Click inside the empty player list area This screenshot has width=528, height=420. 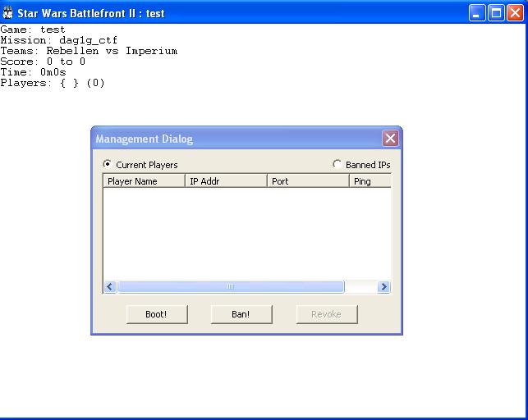pos(246,234)
